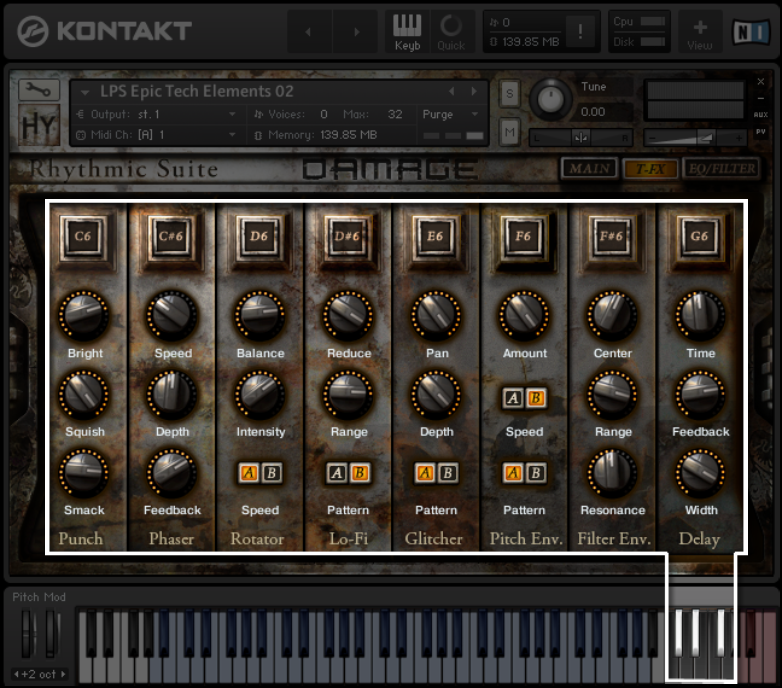Click the G6 trigger key button
The image size is (782, 688).
pyautogui.click(x=699, y=237)
